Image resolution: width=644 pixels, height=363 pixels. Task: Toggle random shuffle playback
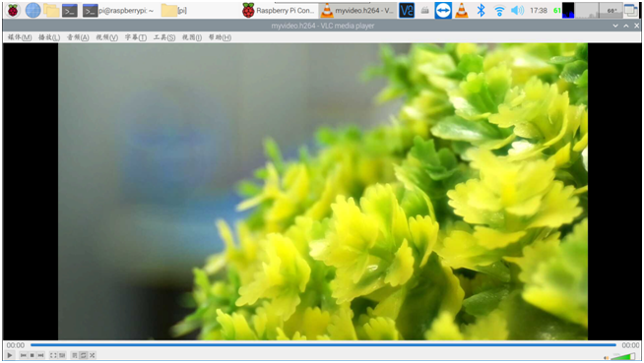(x=93, y=355)
